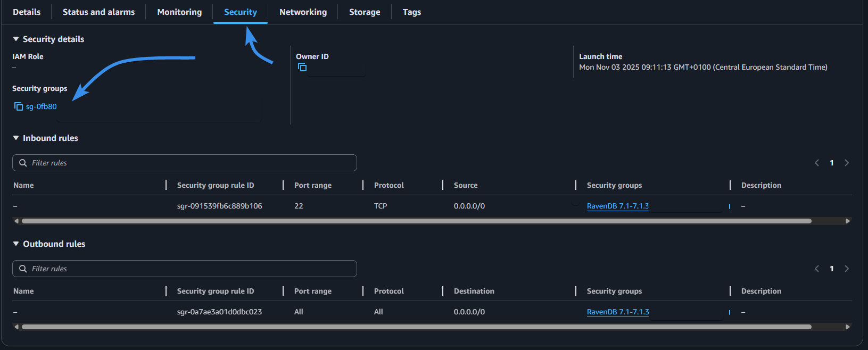Screen dimensions: 868x350
Task: Click inbound Description column header
Action: [761, 185]
